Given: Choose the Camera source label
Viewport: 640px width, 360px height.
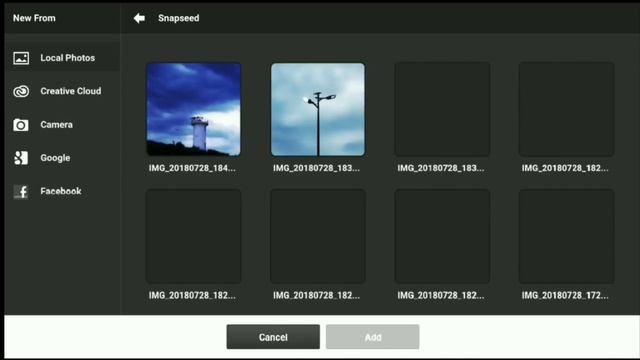Looking at the screenshot, I should 56,124.
